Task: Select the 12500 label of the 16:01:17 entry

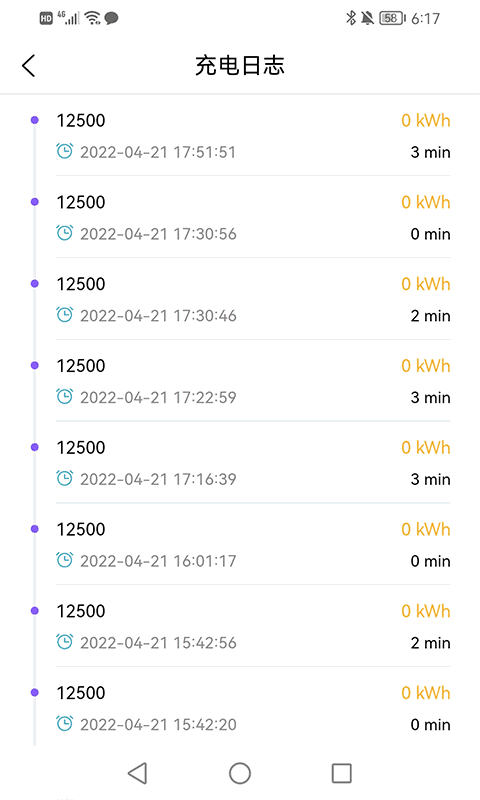Action: tap(81, 529)
